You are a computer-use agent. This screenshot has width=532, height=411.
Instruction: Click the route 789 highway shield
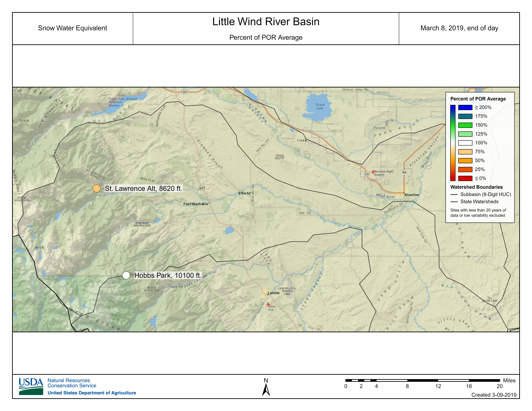click(404, 173)
